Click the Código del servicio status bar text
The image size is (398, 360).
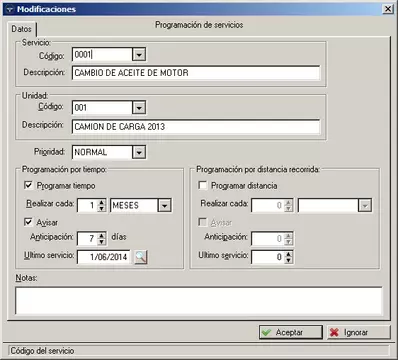click(x=42, y=351)
